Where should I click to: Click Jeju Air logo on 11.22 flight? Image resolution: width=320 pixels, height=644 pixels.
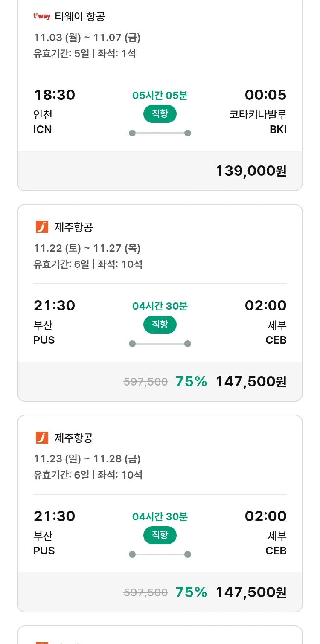pyautogui.click(x=42, y=227)
